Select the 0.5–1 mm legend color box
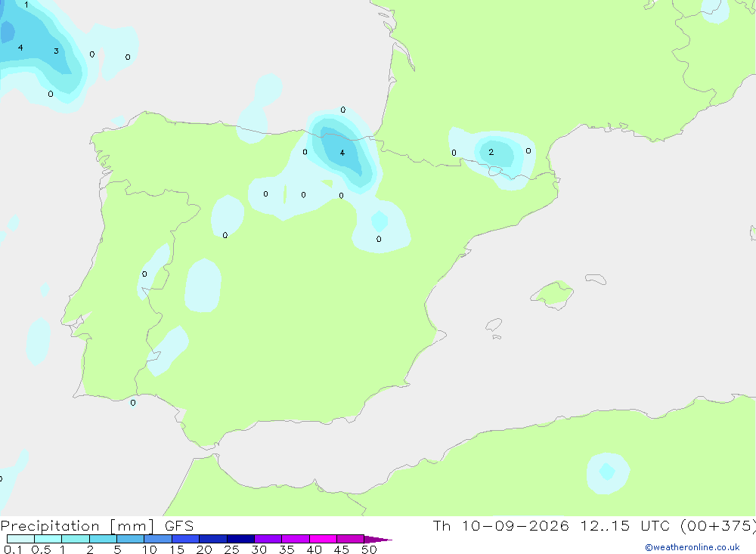Screen dimensions: 756x554 tap(48, 539)
